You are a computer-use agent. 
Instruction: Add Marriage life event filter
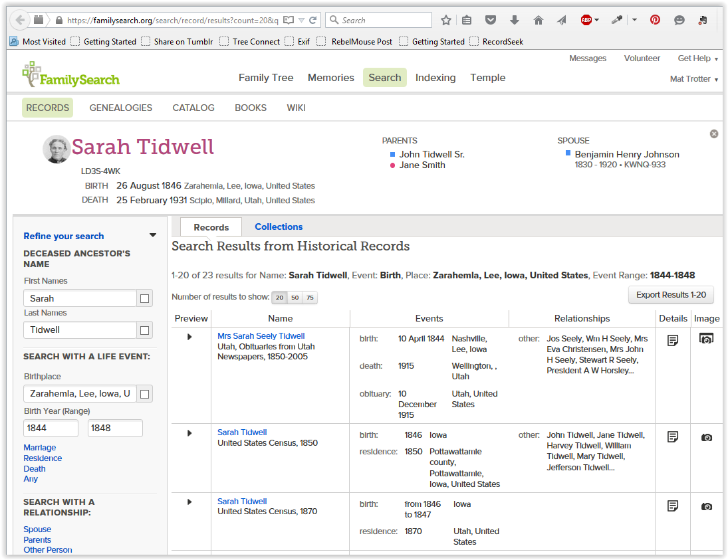40,448
